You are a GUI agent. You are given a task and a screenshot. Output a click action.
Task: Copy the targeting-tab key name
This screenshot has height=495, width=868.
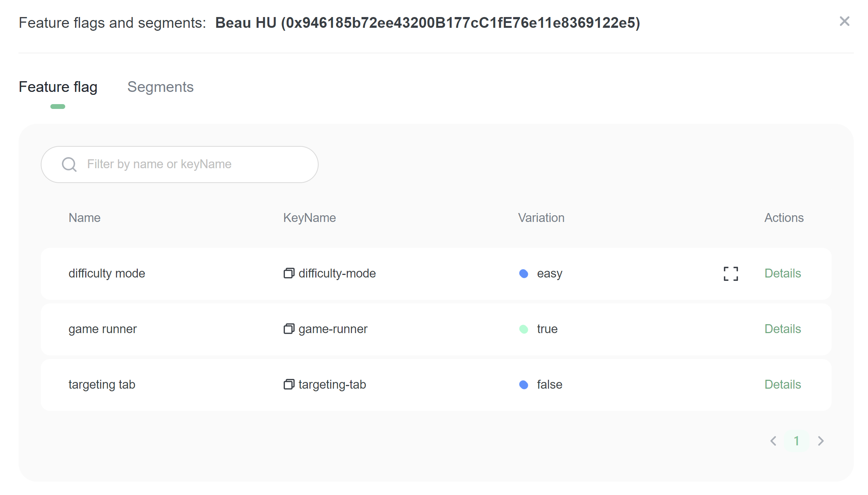[x=289, y=385]
